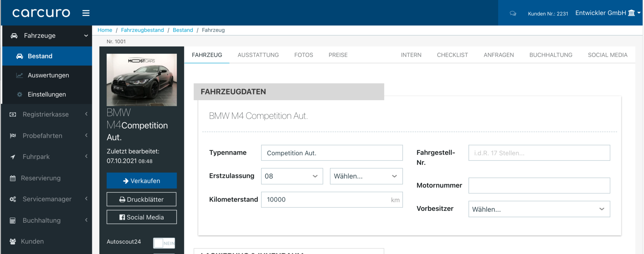Collapse the Fahrzeuge sidebar section
The height and width of the screenshot is (254, 644).
86,36
